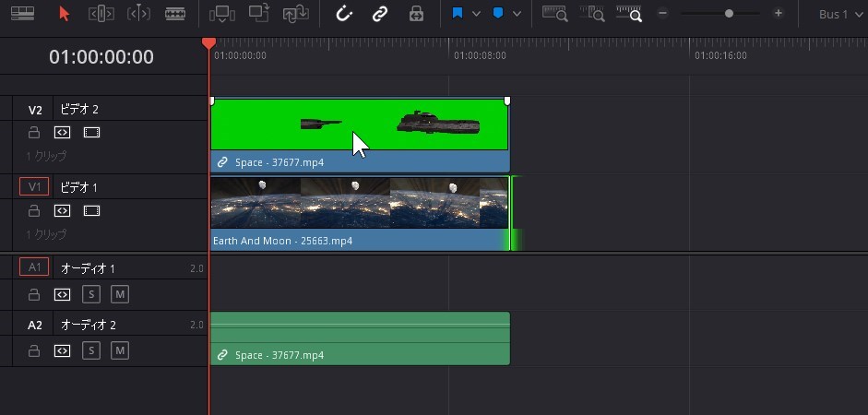Lock the オーディオ 2 track
Screen dimensions: 868x415
tap(34, 350)
